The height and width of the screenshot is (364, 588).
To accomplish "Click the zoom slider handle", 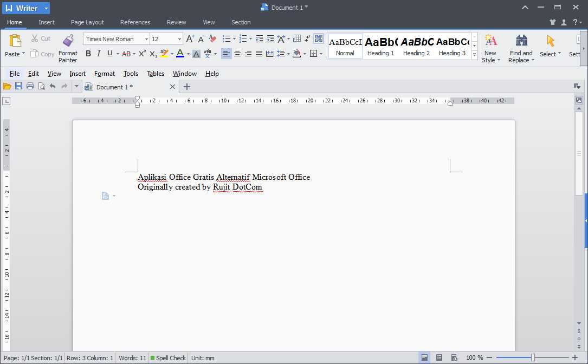I will tap(533, 357).
